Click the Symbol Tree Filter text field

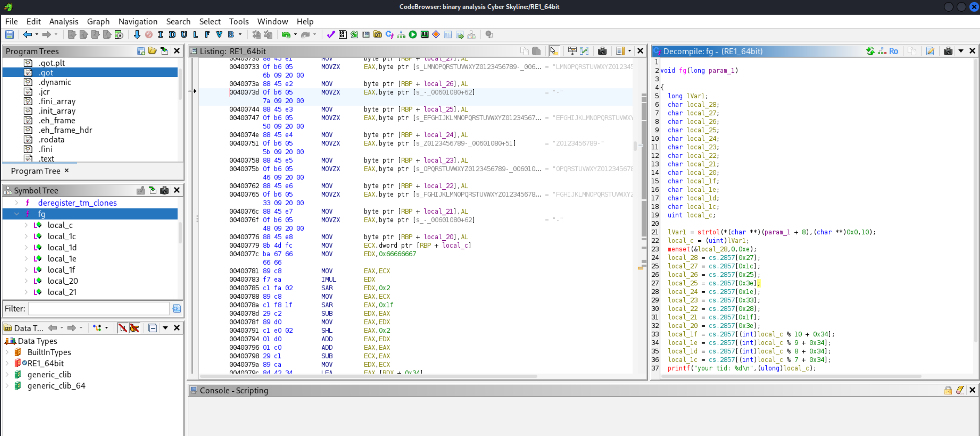coord(98,308)
